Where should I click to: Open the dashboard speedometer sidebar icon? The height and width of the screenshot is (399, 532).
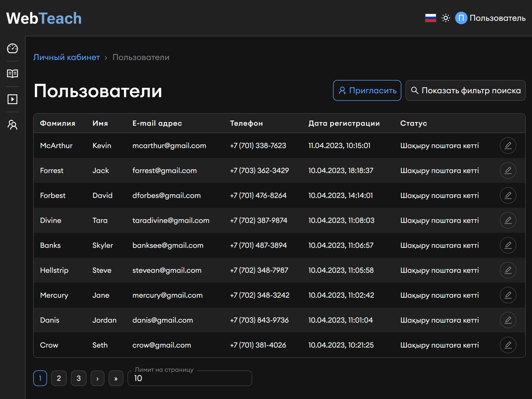(x=12, y=49)
